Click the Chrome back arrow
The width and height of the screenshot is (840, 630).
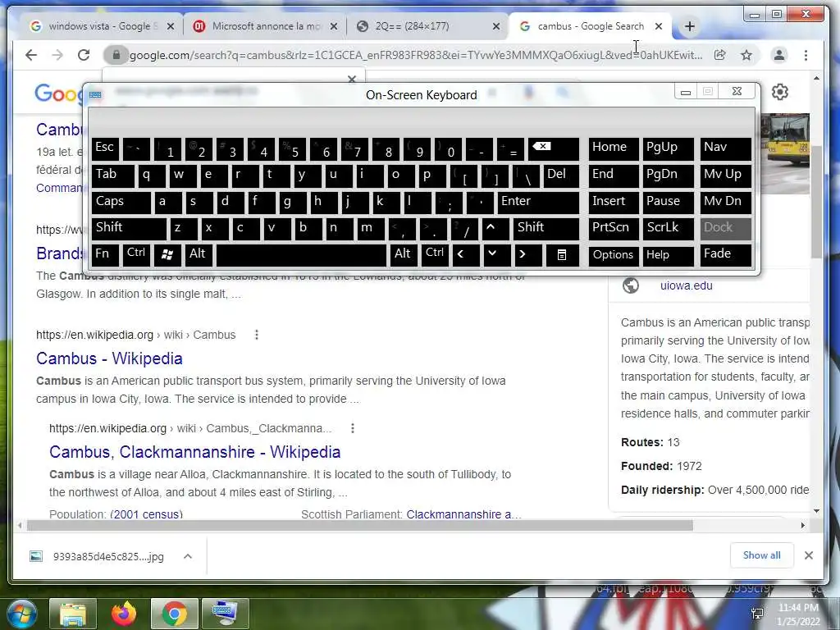[31, 55]
